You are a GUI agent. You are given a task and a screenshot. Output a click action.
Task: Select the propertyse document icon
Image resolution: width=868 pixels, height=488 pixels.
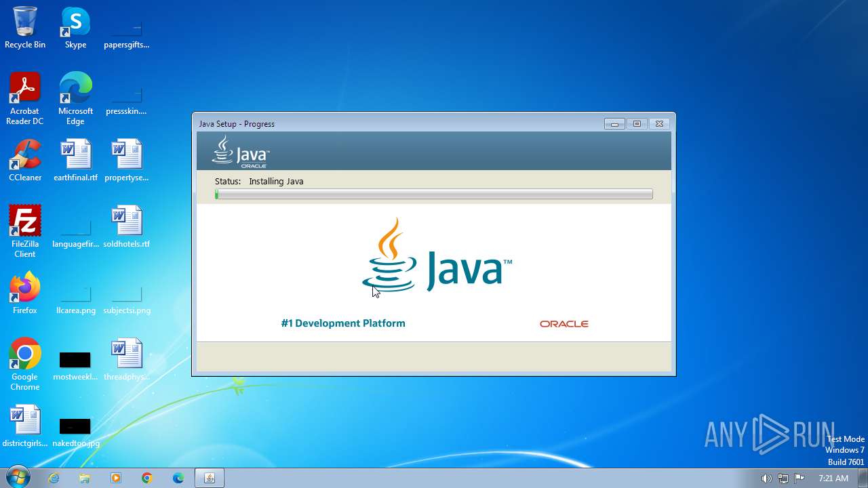[127, 161]
